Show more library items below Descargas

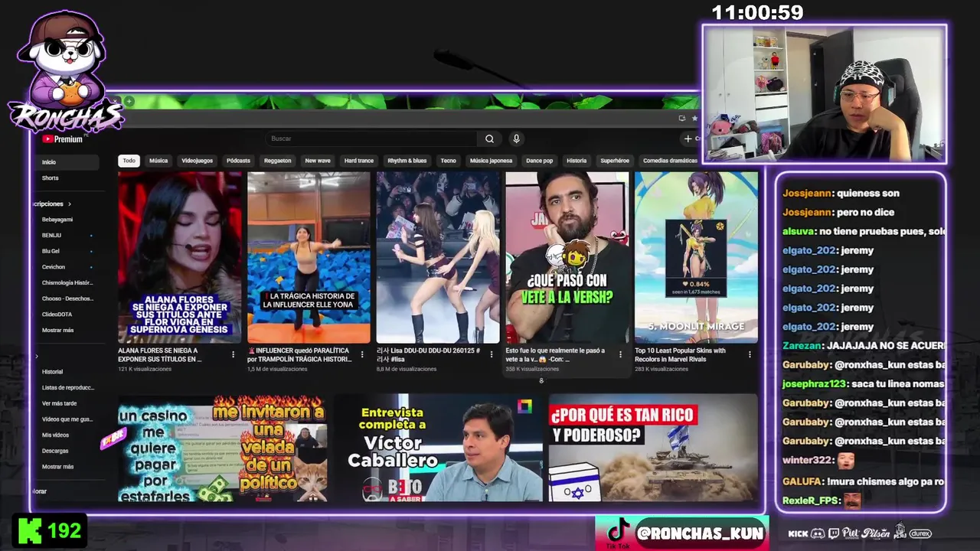point(57,467)
